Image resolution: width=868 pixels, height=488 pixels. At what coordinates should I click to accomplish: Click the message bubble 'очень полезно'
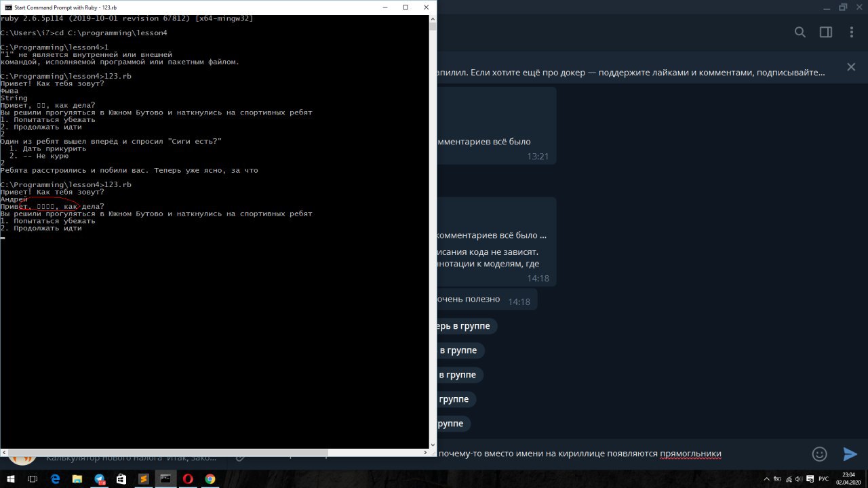(x=487, y=300)
